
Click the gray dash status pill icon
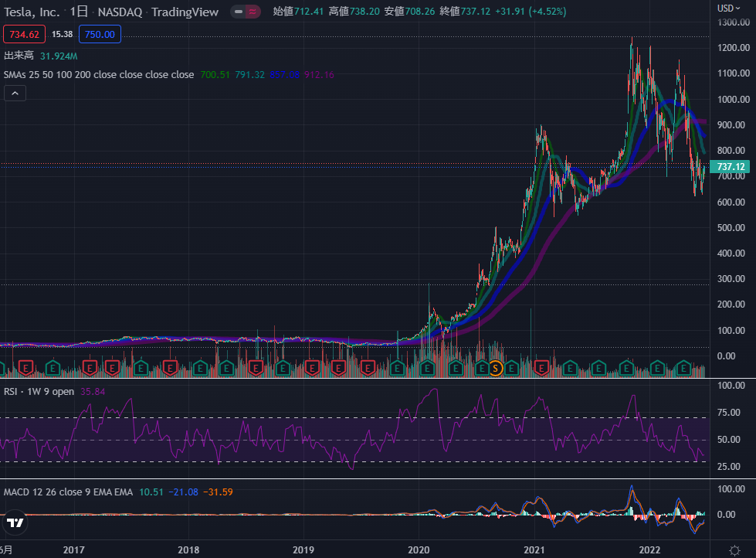click(x=239, y=12)
